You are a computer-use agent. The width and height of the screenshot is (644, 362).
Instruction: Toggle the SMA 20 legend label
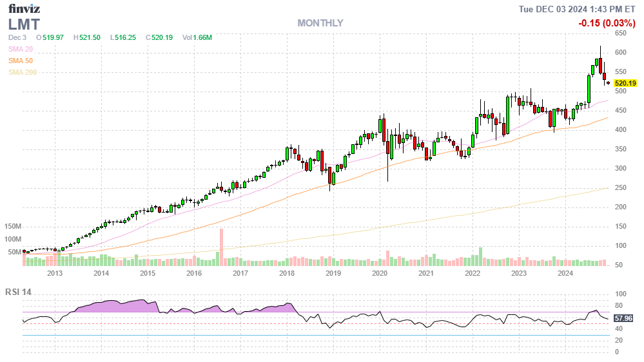tap(21, 49)
